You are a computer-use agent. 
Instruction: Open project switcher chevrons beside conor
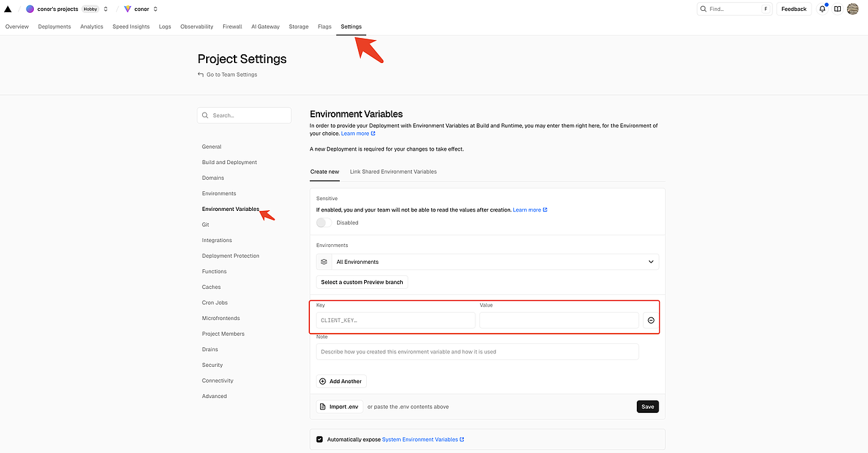(155, 9)
